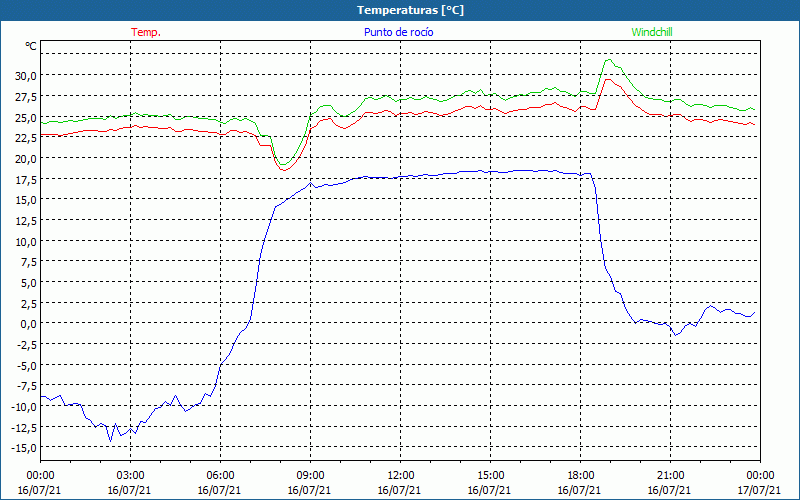Click the -2,5 y-axis value
Viewport: 800px width, 500px height.
point(26,344)
